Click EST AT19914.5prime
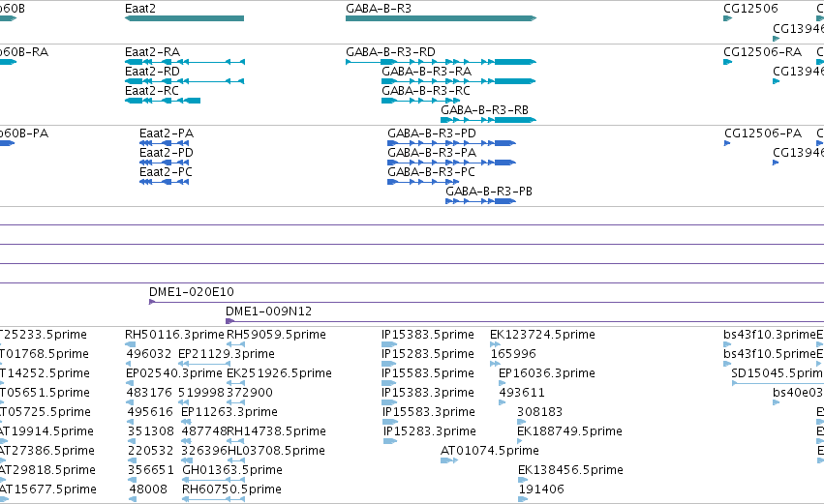Viewport: 824px width, 504px height. click(46, 431)
